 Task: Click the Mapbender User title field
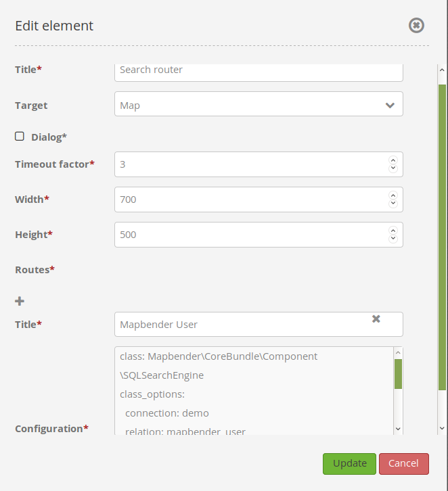coord(244,325)
